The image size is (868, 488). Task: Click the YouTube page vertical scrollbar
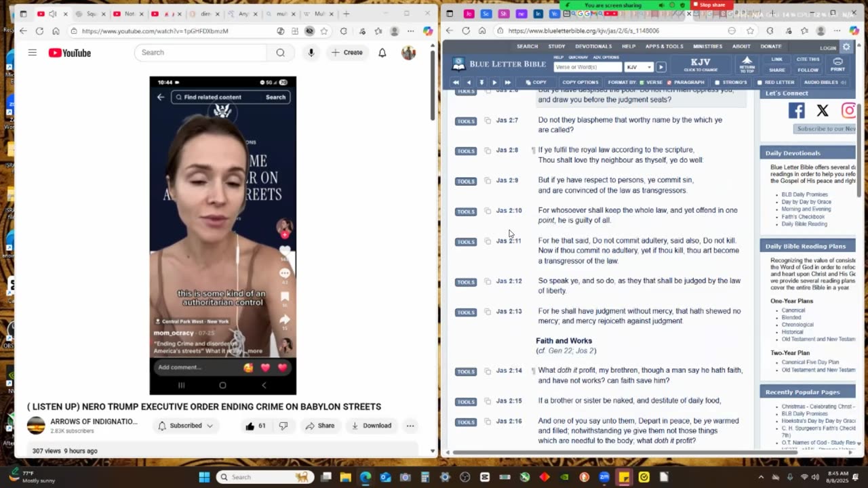433,85
